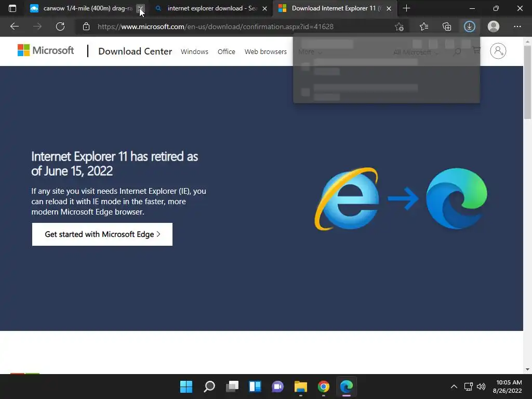Click the Download Center heading link
This screenshot has width=532, height=399.
click(135, 51)
